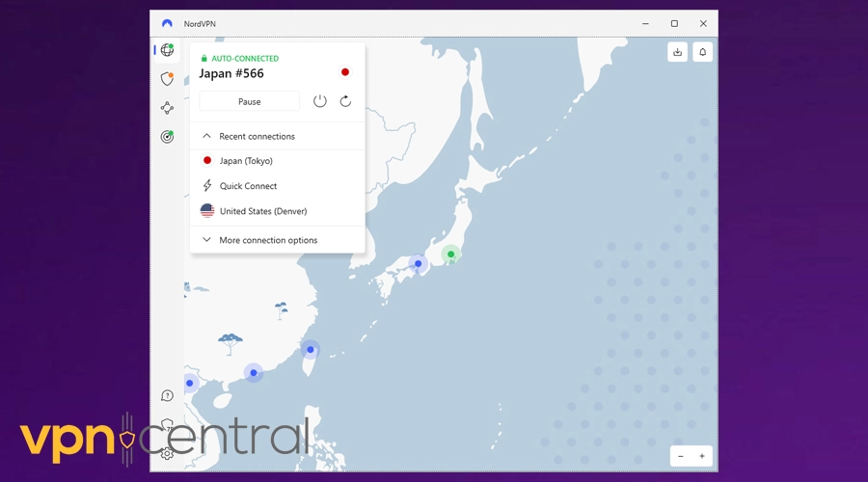Viewport: 868px width, 482px height.
Task: Click the blue Osaka server marker in Japan
Action: (x=418, y=264)
